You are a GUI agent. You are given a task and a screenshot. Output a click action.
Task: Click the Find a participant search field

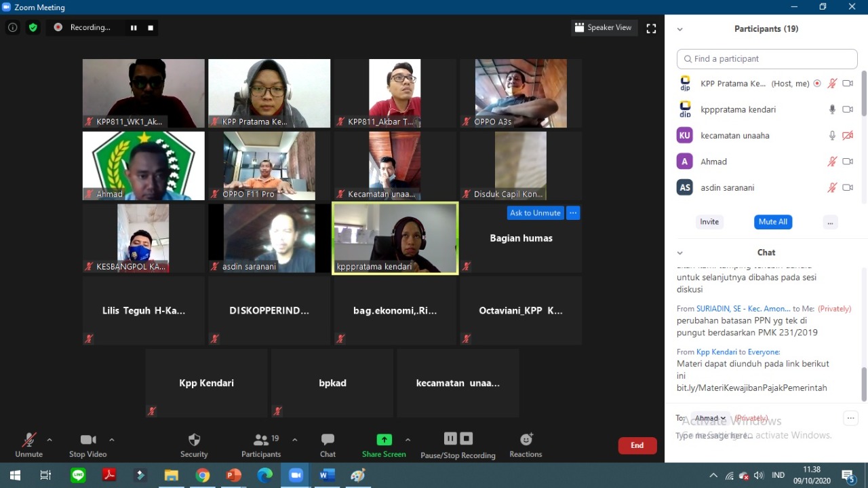click(x=767, y=59)
